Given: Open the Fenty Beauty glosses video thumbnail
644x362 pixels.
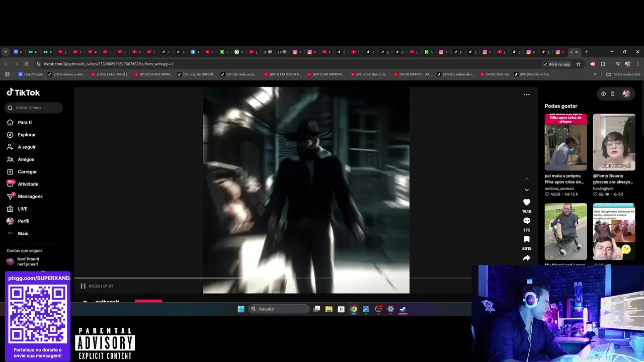Looking at the screenshot, I should (x=614, y=142).
